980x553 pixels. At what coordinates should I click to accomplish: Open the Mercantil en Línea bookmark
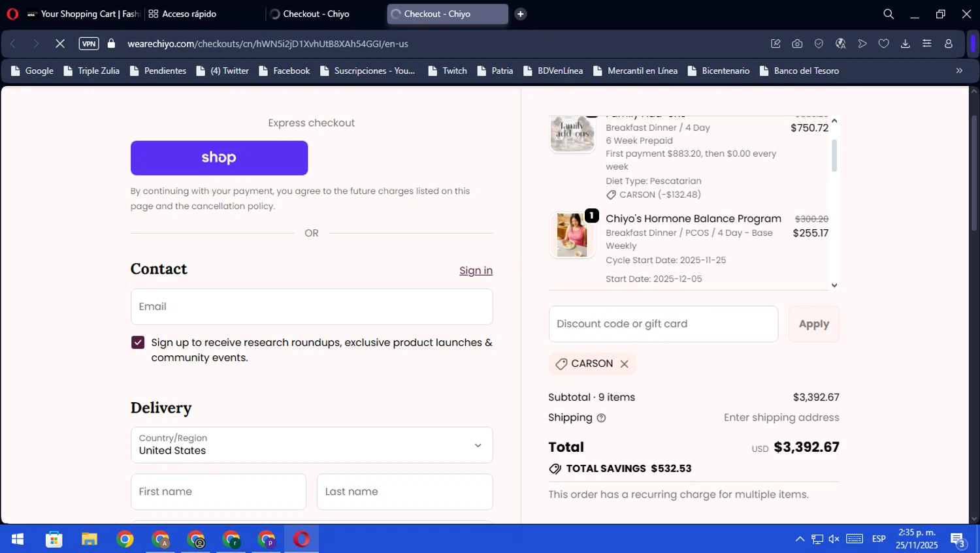(x=635, y=71)
